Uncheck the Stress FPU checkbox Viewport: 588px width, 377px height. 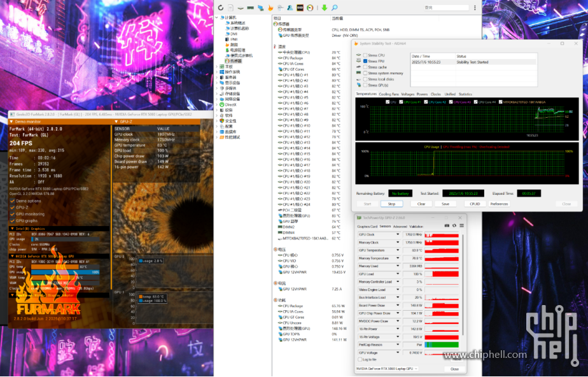(x=365, y=61)
